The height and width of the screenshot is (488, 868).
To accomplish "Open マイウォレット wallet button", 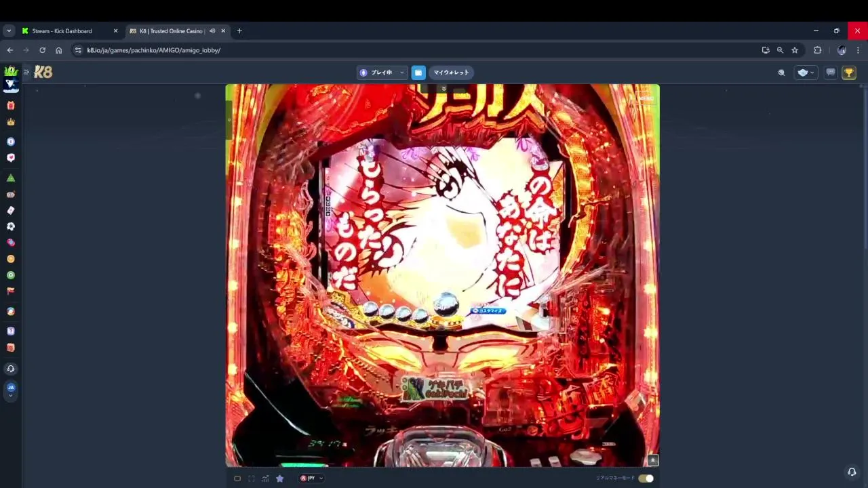I will click(452, 73).
